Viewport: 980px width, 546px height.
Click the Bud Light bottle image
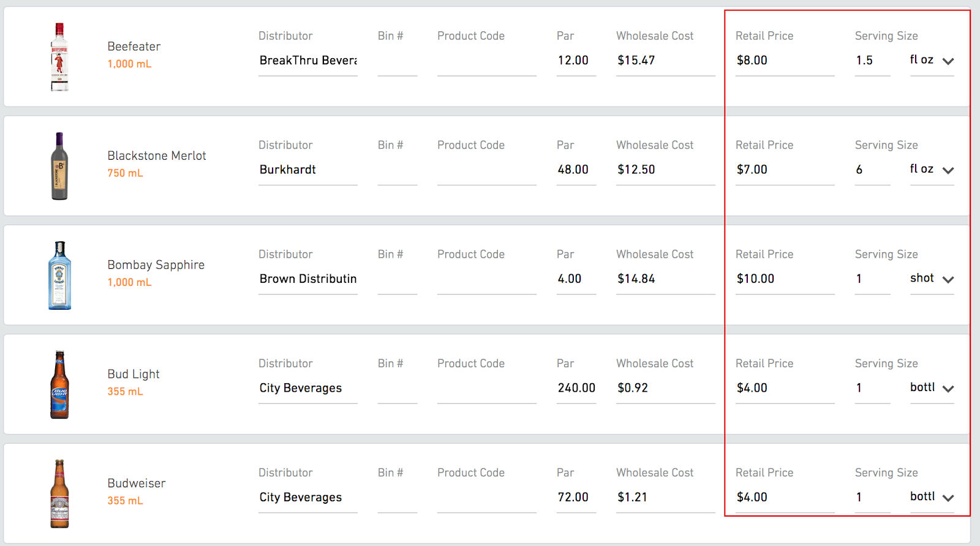(59, 384)
